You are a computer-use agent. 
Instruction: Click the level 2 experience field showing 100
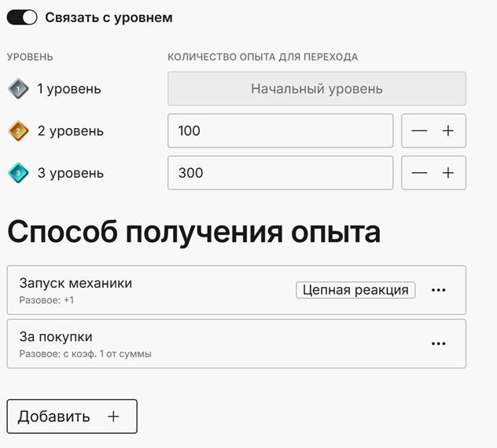[x=281, y=130]
